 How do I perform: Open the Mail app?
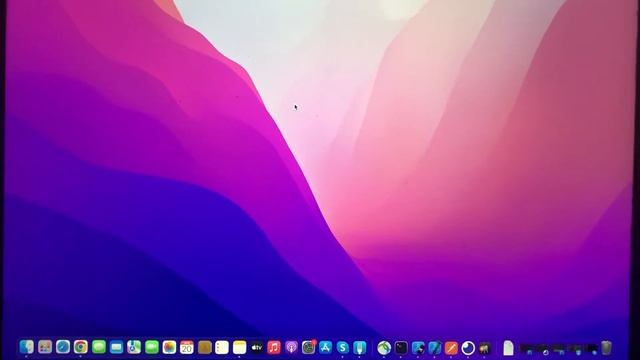(116, 347)
